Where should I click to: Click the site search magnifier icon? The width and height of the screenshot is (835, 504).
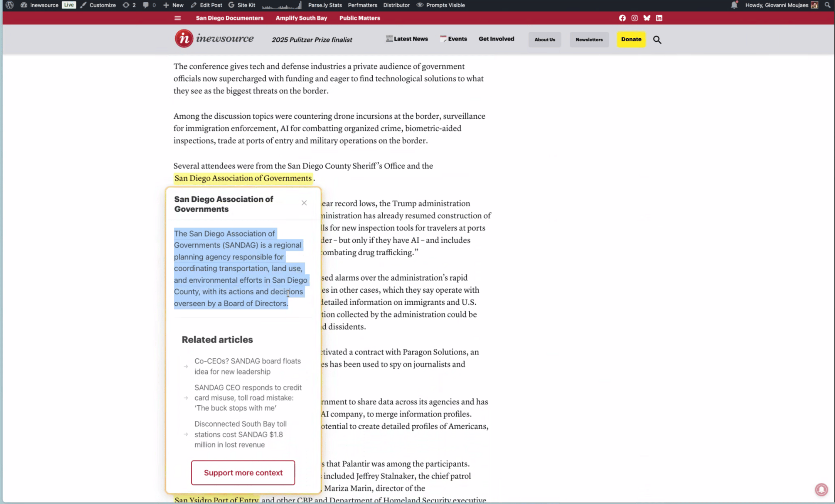tap(657, 40)
